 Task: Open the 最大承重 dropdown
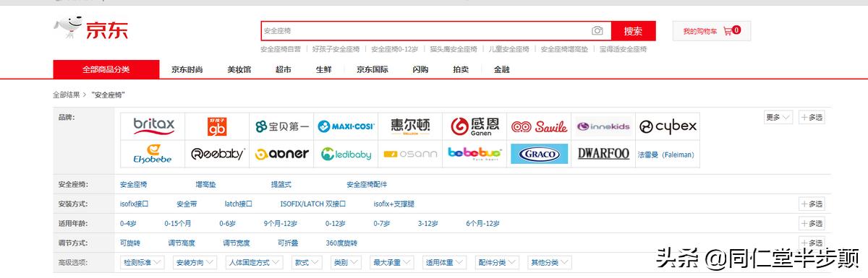tap(392, 262)
